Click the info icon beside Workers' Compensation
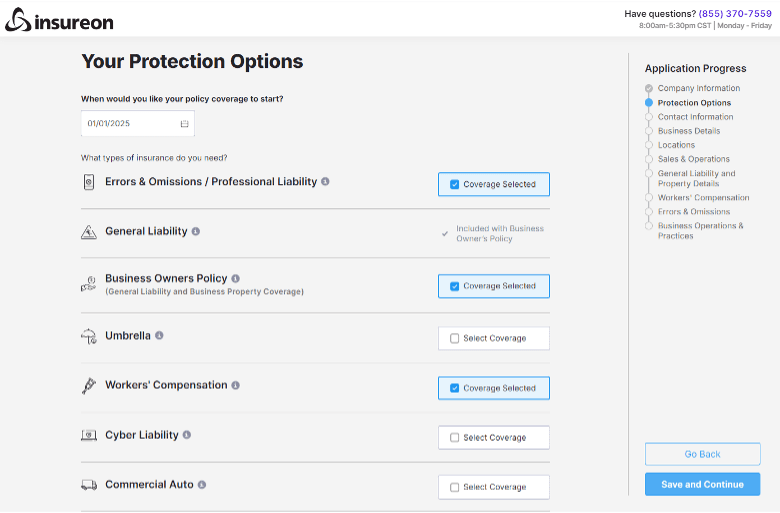 [x=236, y=385]
